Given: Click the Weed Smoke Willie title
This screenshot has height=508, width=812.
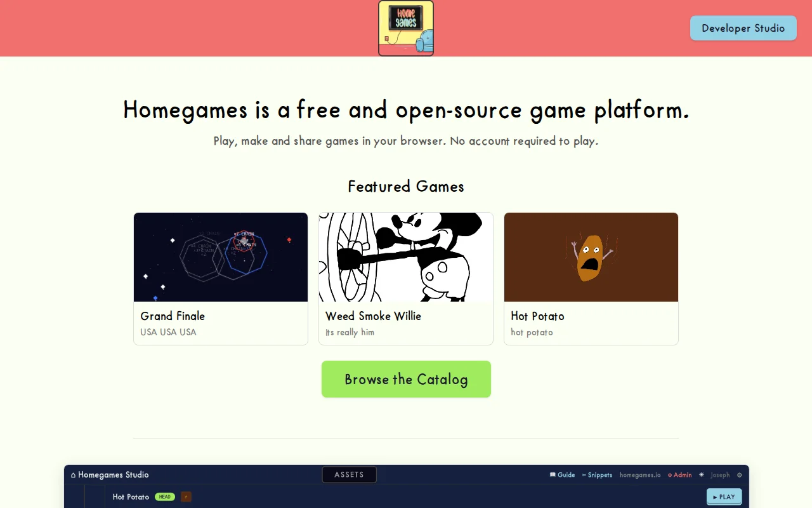Looking at the screenshot, I should tap(373, 316).
